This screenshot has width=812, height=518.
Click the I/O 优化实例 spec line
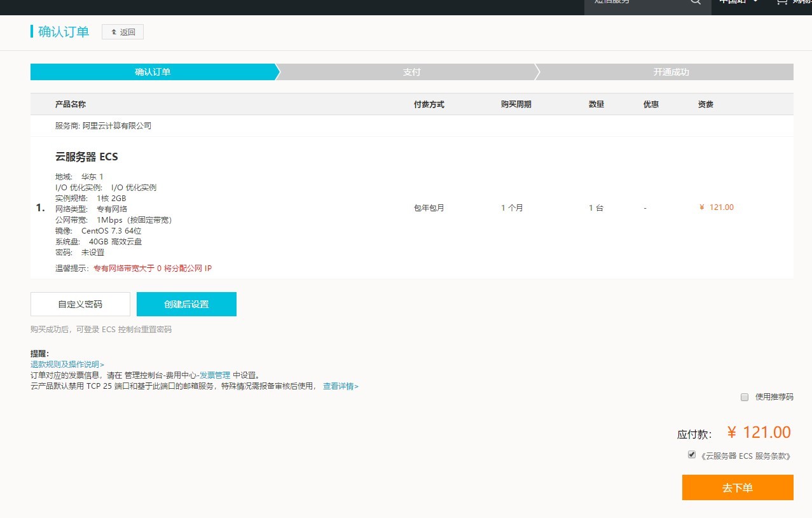pyautogui.click(x=106, y=188)
